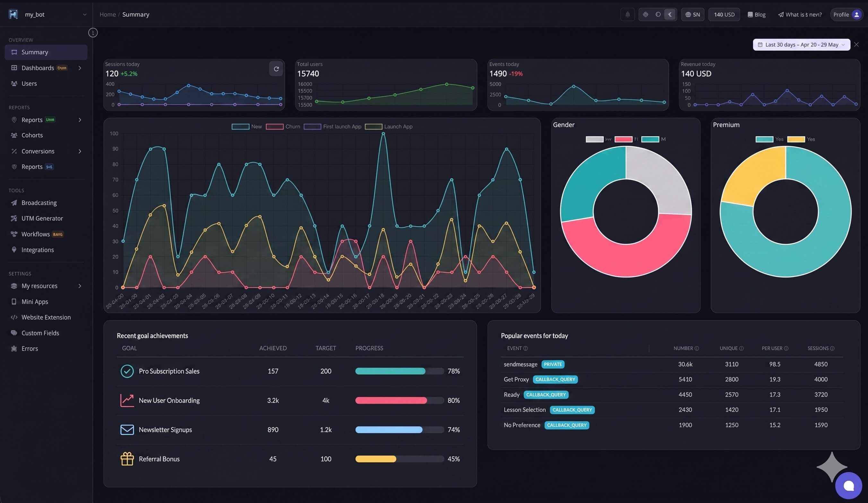Open UTM Generator in the sidebar
This screenshot has width=868, height=503.
coord(46,218)
